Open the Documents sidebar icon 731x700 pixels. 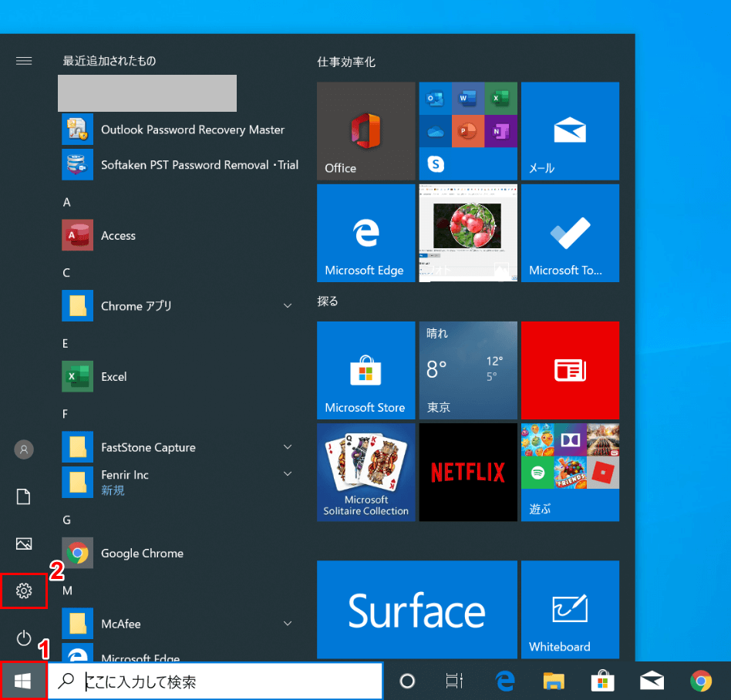(24, 496)
